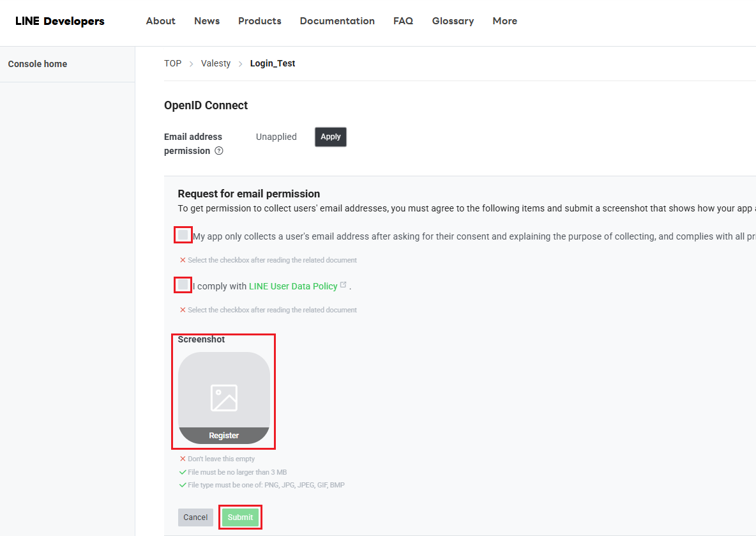Screen dimensions: 756x536
Task: Submit the email permission request
Action: click(x=240, y=517)
